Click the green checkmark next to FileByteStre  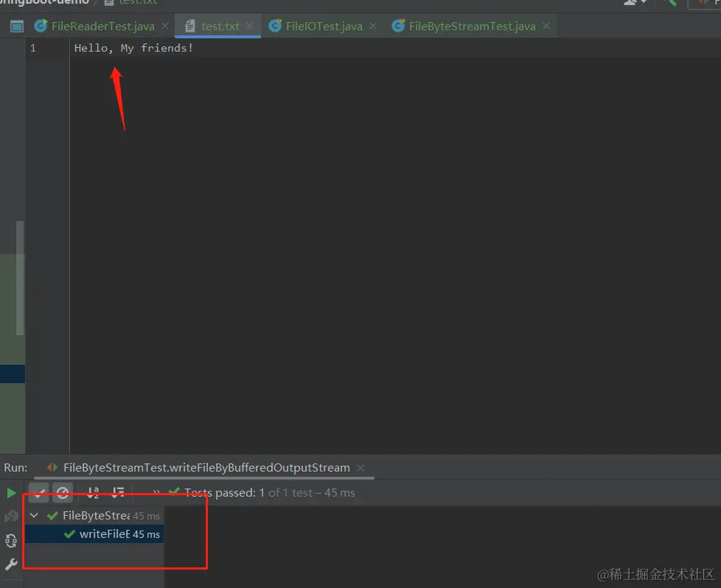[x=52, y=516]
